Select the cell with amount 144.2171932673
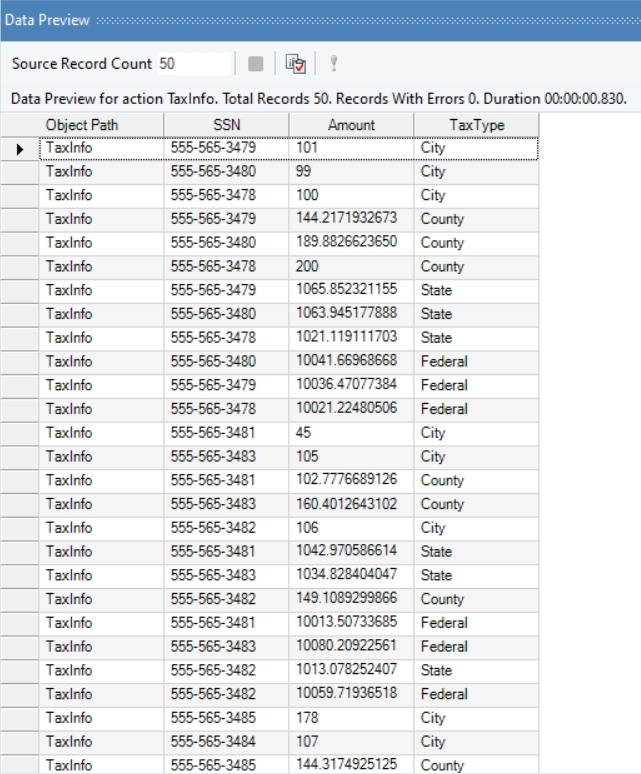Screen dimensions: 641x774 point(351,218)
